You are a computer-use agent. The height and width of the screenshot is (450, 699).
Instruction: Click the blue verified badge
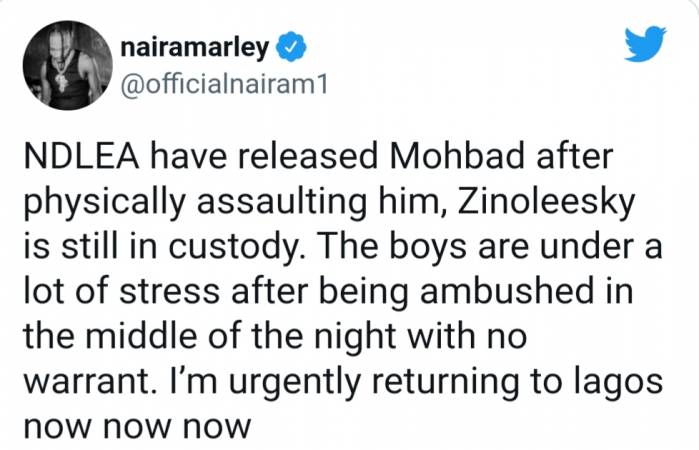tap(292, 46)
